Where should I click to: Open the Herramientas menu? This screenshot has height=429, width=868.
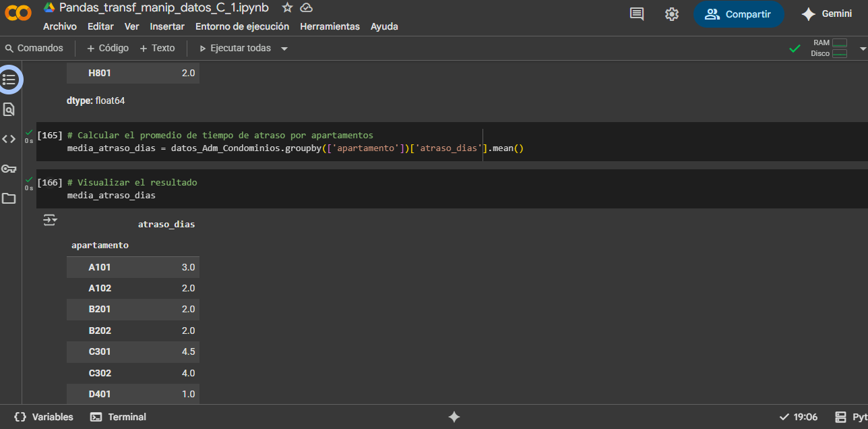pos(330,26)
